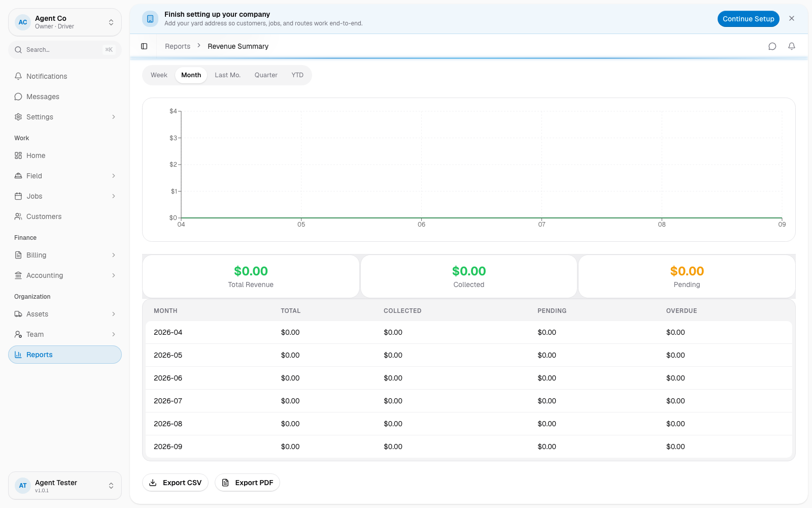The width and height of the screenshot is (812, 508).
Task: Open the Agent Tester user menu
Action: click(x=65, y=486)
